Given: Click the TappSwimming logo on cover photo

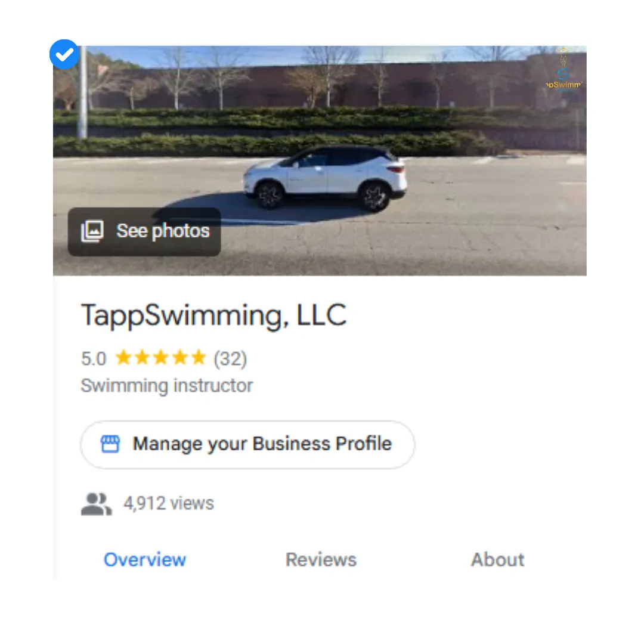Looking at the screenshot, I should point(564,75).
